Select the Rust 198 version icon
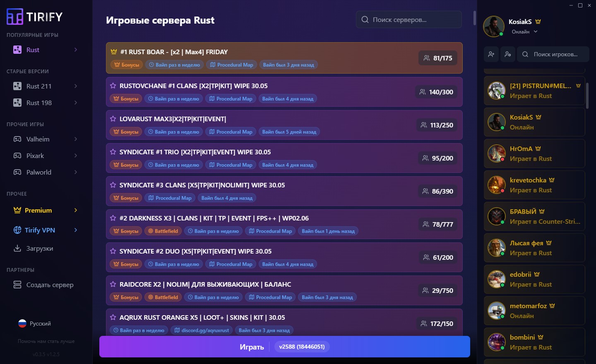 click(x=17, y=103)
